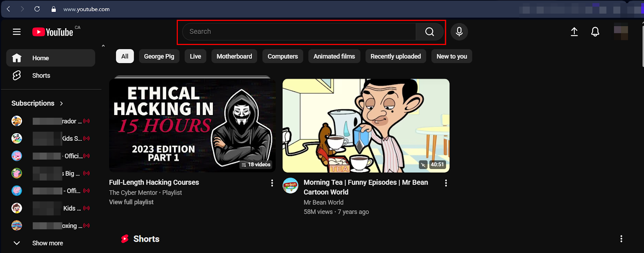Click View full playlist
644x253 pixels.
(131, 202)
